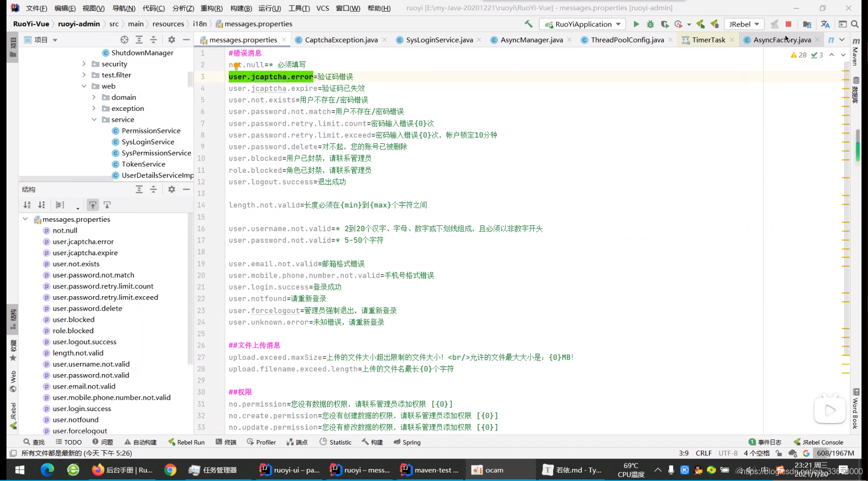The image size is (868, 481).
Task: Toggle autoscroll to source in structure panel
Action: 93,205
